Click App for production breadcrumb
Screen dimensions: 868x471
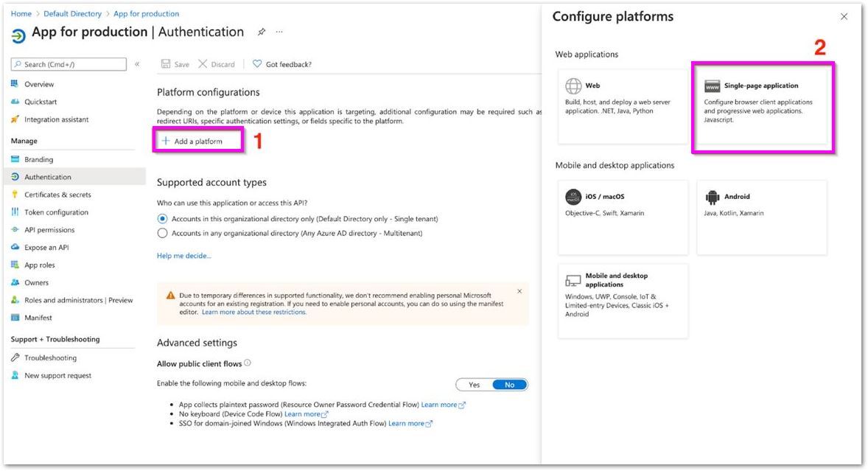click(146, 14)
